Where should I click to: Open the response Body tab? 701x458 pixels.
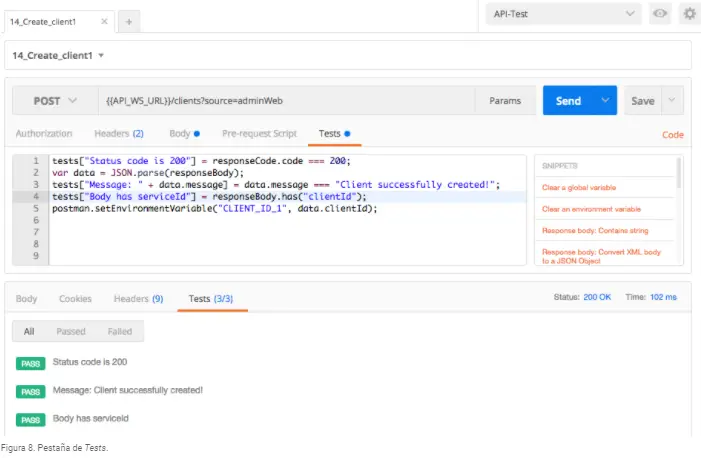[26, 299]
